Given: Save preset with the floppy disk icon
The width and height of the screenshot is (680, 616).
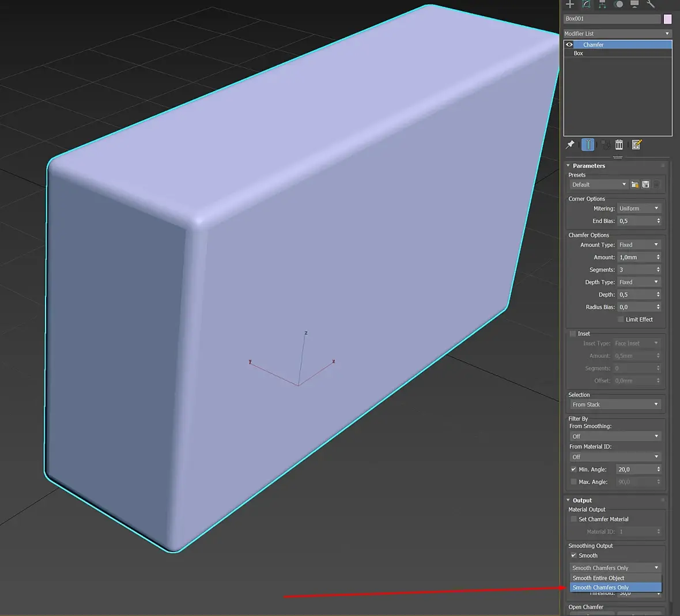Looking at the screenshot, I should pos(645,184).
